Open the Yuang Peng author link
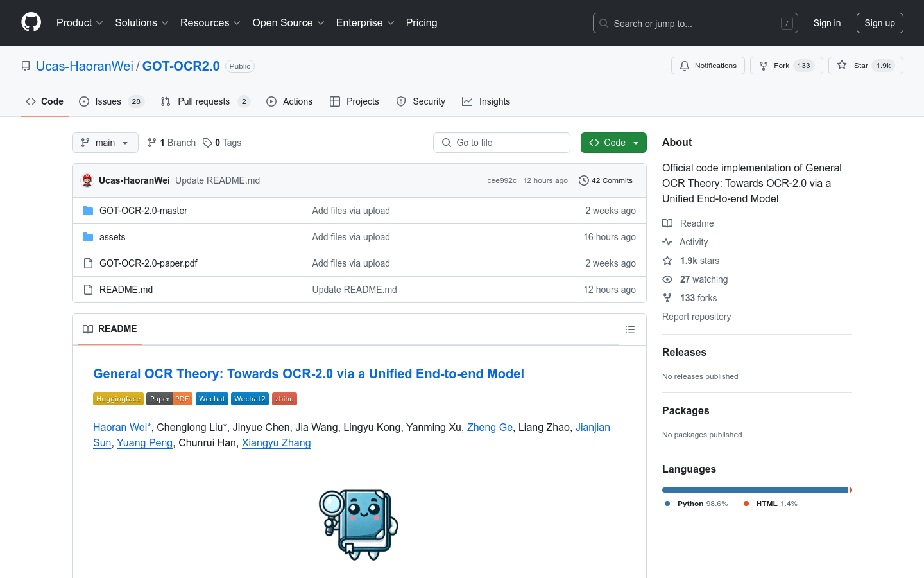The width and height of the screenshot is (924, 578). pyautogui.click(x=144, y=442)
